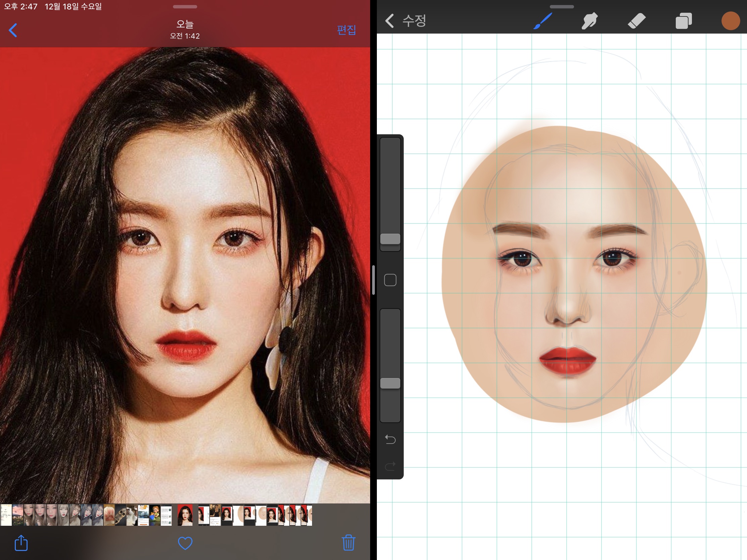This screenshot has height=560, width=747.
Task: Tap the split view divider handle
Action: pyautogui.click(x=373, y=280)
